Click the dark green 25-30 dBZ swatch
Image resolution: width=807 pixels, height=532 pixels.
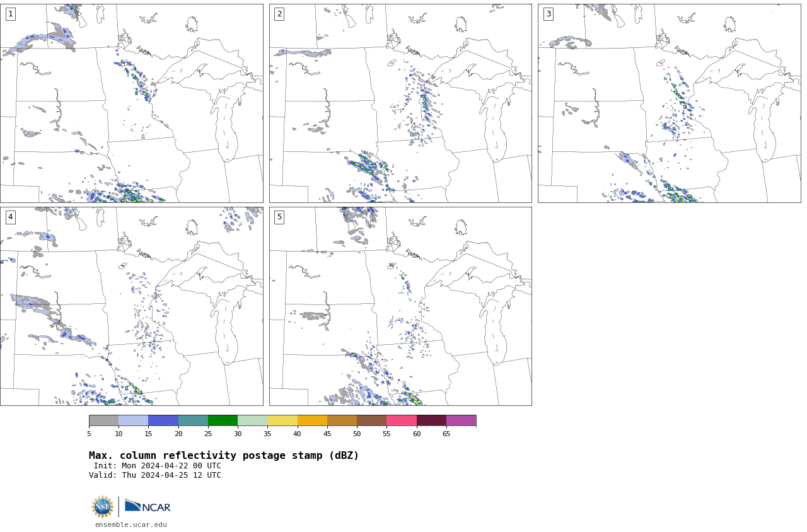(223, 420)
